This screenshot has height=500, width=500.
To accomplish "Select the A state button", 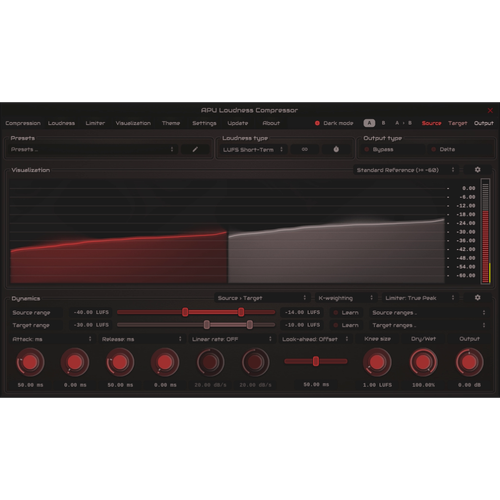I will click(x=369, y=123).
